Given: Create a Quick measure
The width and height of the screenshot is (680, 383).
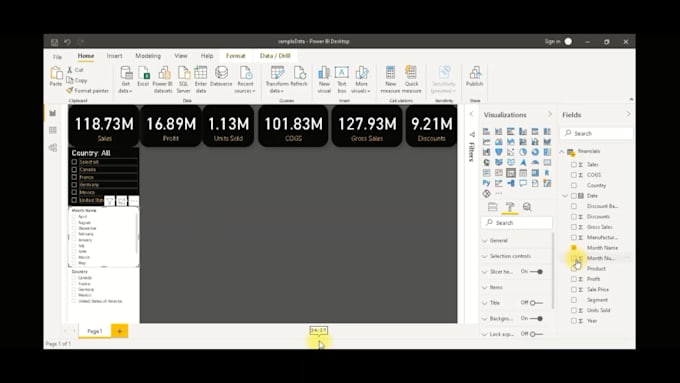Looking at the screenshot, I should tap(412, 79).
